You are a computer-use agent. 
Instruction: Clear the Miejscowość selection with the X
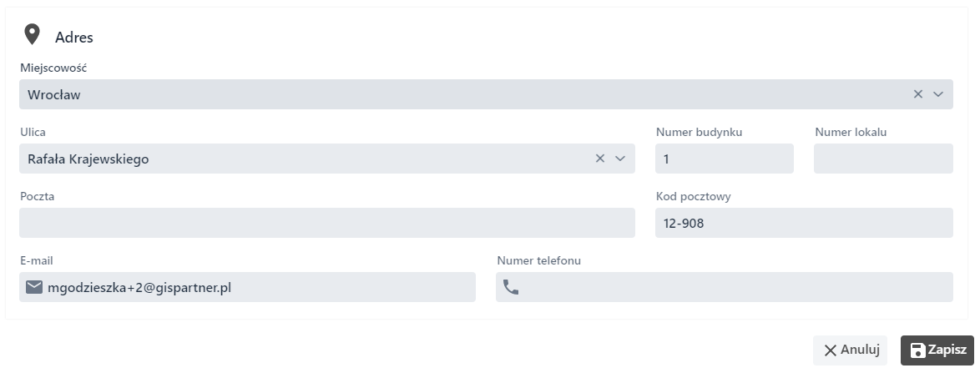tap(918, 94)
